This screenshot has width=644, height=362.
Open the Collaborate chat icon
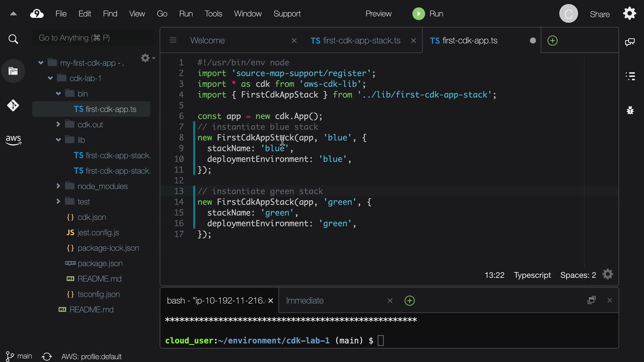coord(630,42)
